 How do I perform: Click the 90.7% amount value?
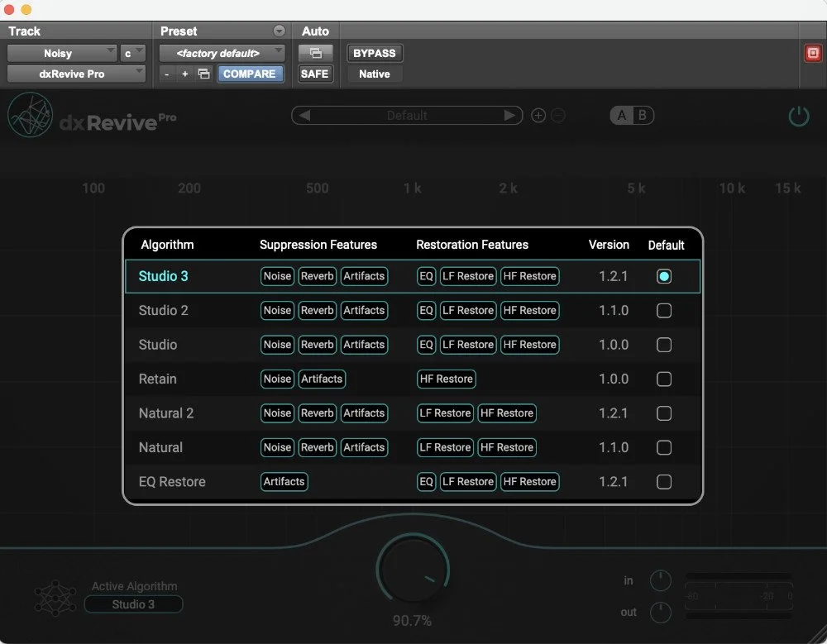coord(412,621)
